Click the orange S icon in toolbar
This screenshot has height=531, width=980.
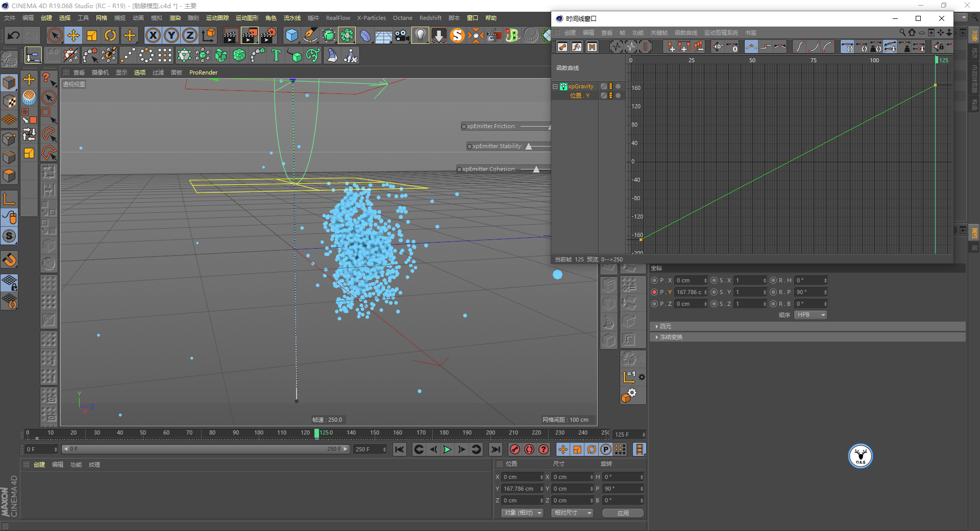[x=457, y=35]
